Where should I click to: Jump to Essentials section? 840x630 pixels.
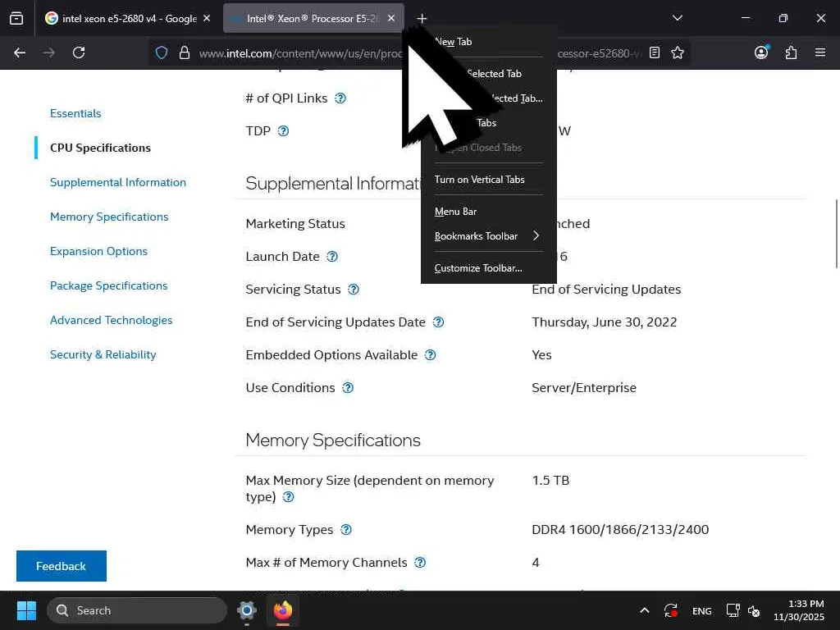click(x=75, y=113)
